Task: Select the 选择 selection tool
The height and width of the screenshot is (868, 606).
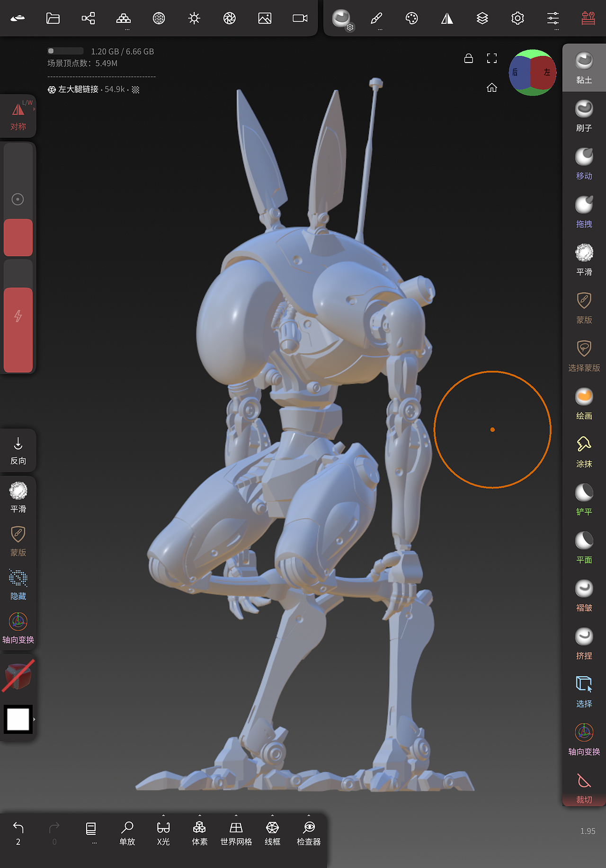Action: pos(584,692)
